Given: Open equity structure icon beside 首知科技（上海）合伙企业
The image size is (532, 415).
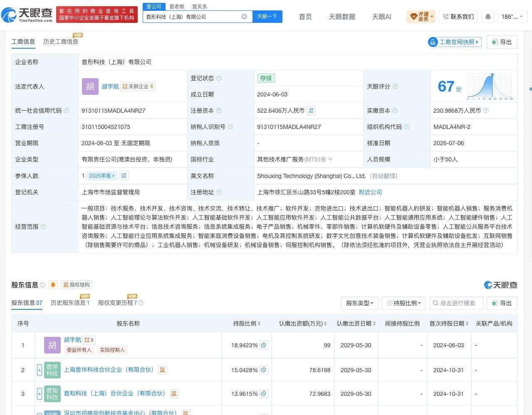Looking at the screenshot, I should coord(174,394).
